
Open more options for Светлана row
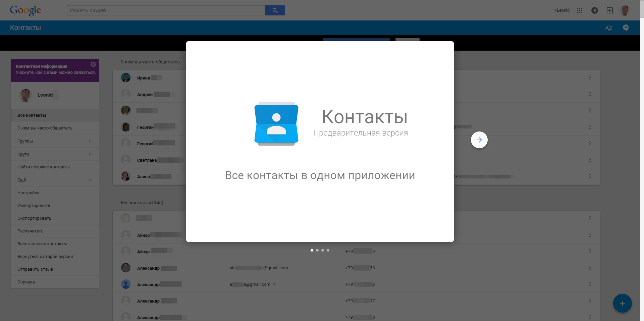(x=590, y=160)
